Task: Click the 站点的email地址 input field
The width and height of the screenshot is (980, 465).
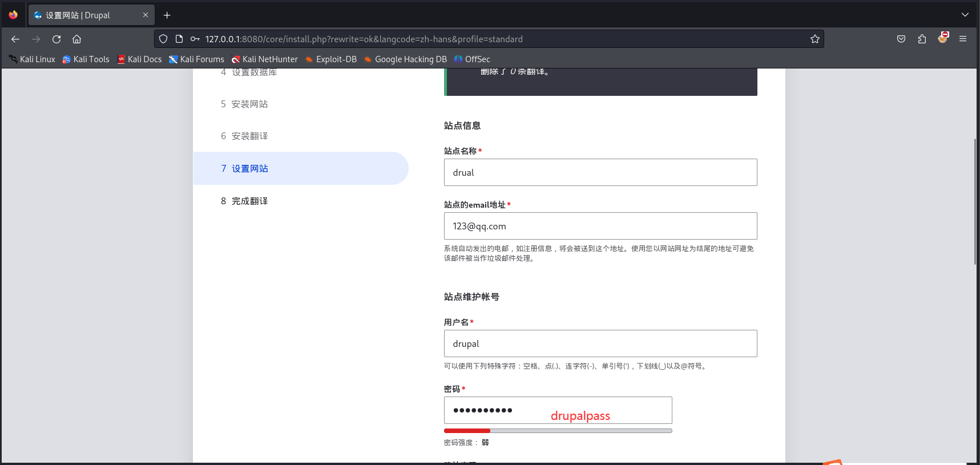Action: [x=600, y=226]
